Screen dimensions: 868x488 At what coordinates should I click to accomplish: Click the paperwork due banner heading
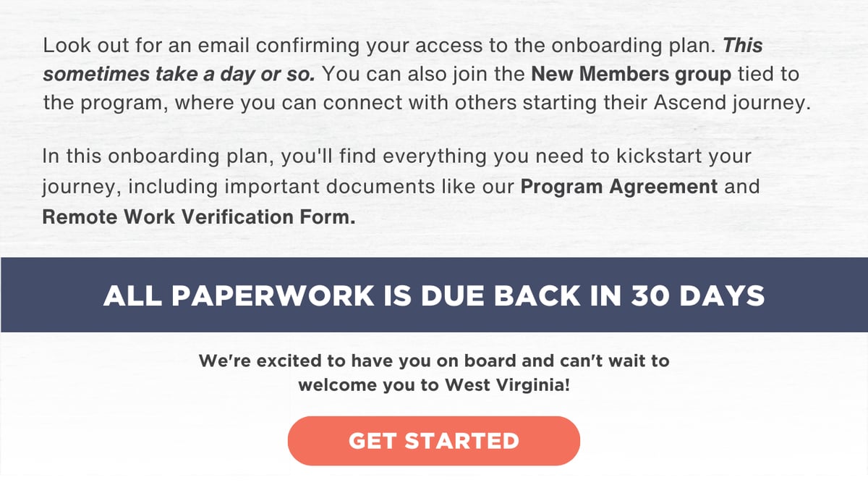434,295
